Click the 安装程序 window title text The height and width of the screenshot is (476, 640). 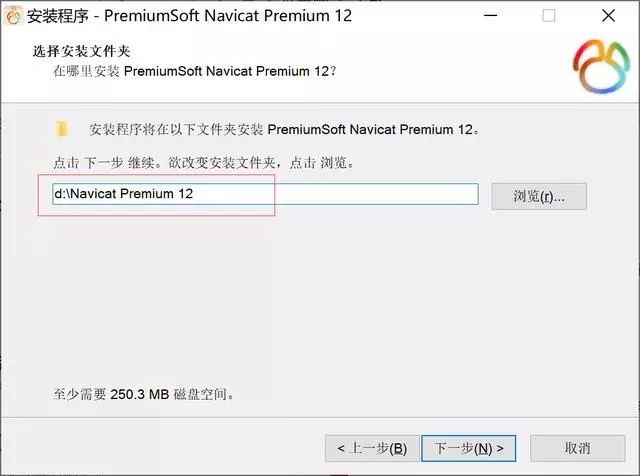tap(189, 16)
